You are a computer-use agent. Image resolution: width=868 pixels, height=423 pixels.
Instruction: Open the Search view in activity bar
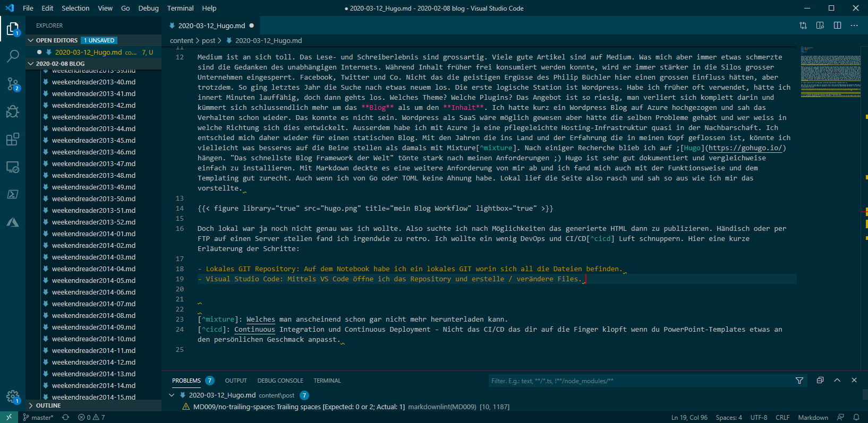coord(13,56)
